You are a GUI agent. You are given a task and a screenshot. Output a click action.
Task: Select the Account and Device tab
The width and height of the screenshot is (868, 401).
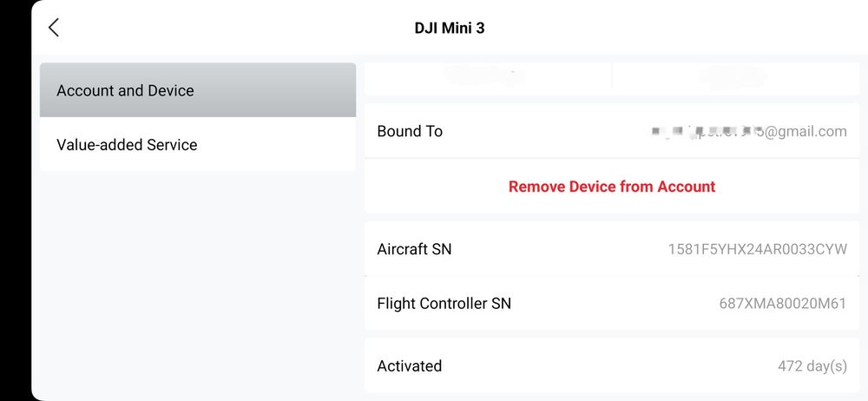click(197, 90)
